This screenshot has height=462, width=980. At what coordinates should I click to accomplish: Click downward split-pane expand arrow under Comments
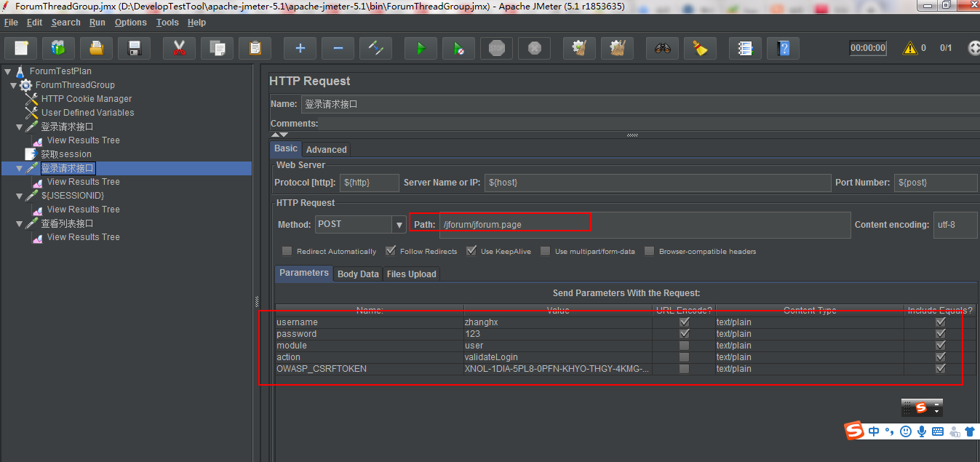pos(284,135)
